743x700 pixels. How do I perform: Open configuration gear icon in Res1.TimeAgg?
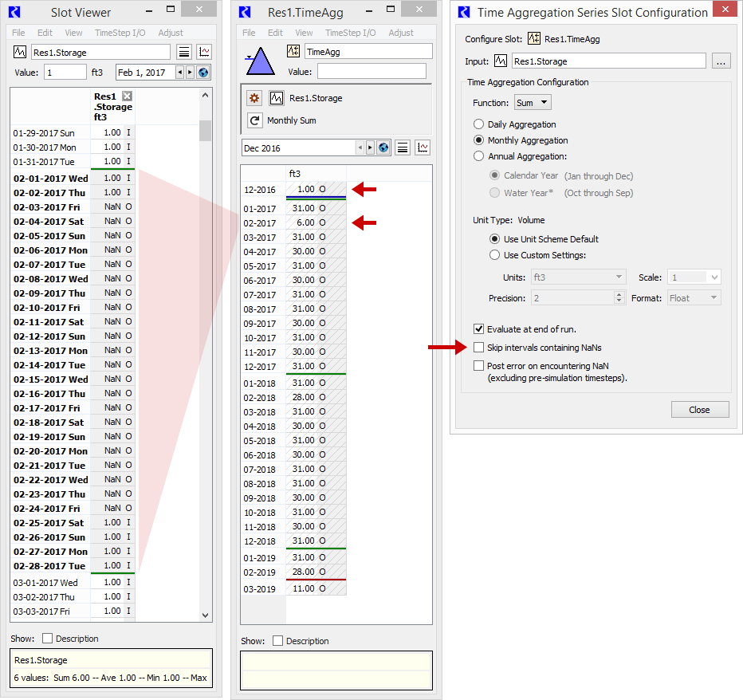point(254,98)
